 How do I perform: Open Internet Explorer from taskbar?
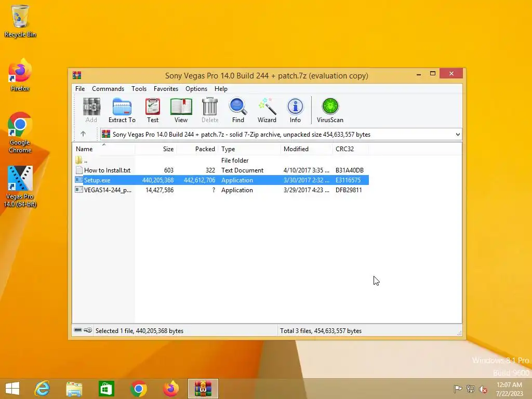coord(42,389)
